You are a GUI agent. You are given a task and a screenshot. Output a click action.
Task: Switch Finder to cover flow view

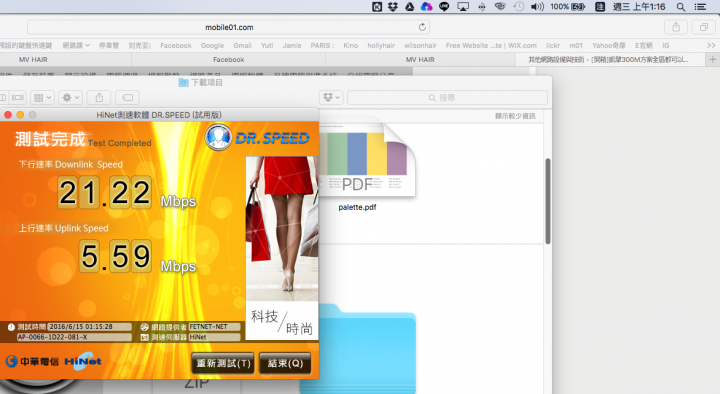pyautogui.click(x=18, y=97)
